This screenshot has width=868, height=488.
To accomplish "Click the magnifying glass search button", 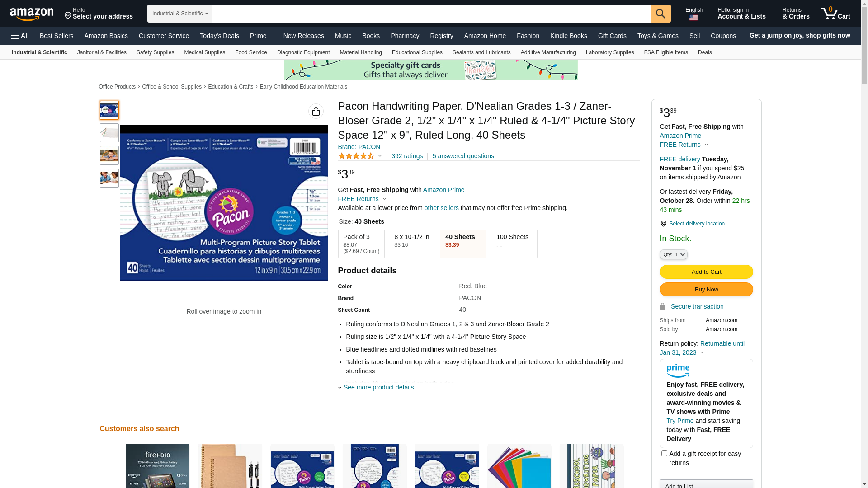I will (660, 14).
